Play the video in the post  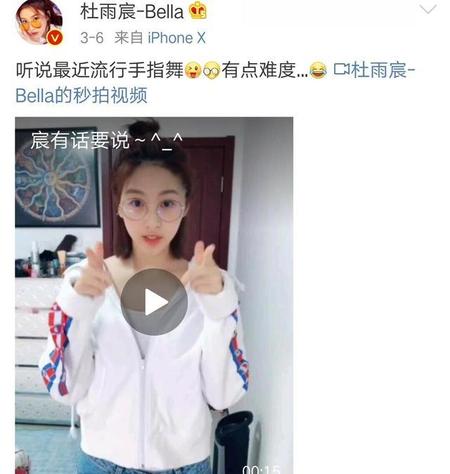point(154,302)
